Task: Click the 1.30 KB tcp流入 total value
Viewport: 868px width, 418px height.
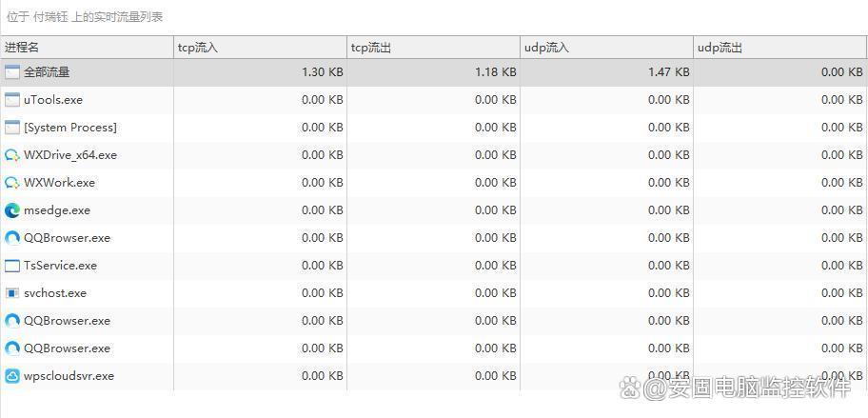Action: pyautogui.click(x=323, y=72)
